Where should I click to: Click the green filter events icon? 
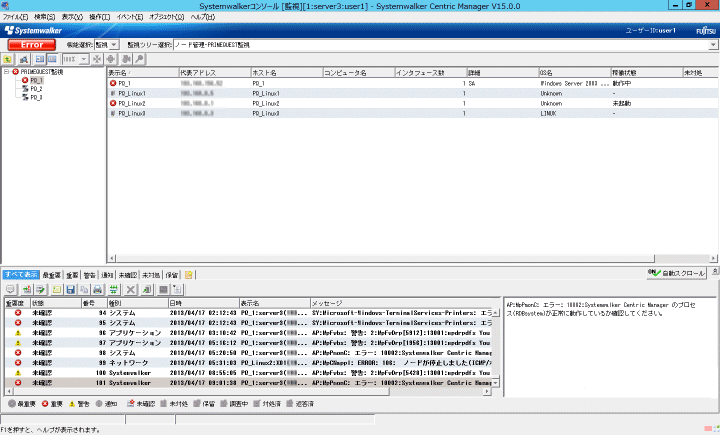tap(113, 289)
